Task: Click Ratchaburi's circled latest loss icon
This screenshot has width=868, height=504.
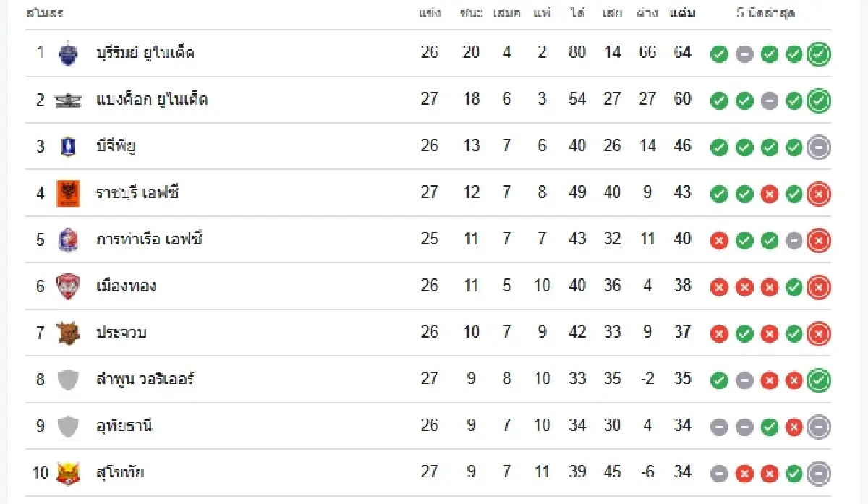Action: (x=819, y=194)
